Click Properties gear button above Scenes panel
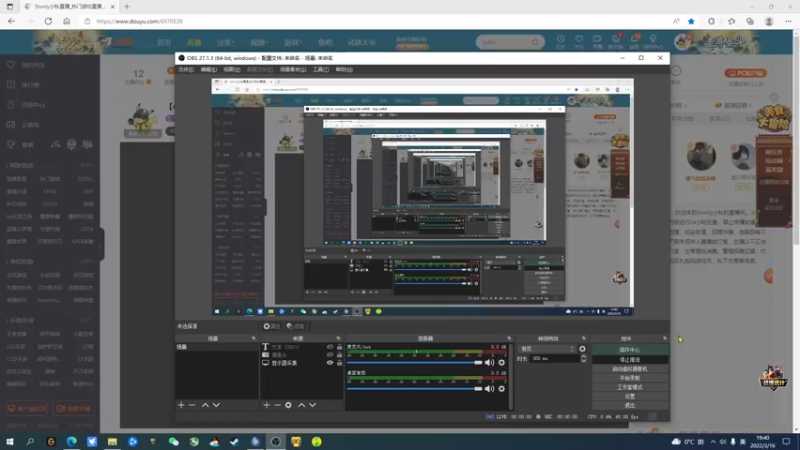800x450 pixels. click(272, 326)
